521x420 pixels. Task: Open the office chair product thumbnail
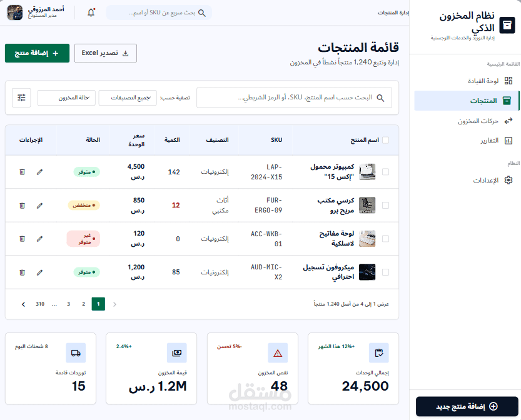coord(367,205)
